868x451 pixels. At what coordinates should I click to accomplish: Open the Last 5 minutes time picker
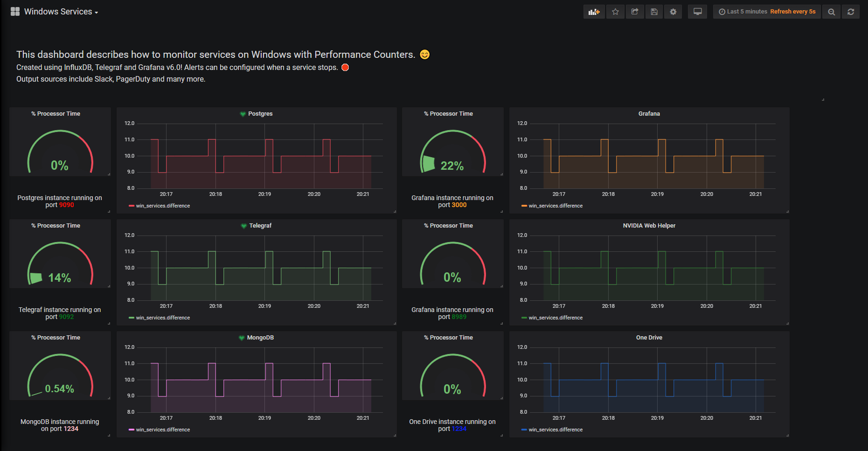[x=767, y=12]
